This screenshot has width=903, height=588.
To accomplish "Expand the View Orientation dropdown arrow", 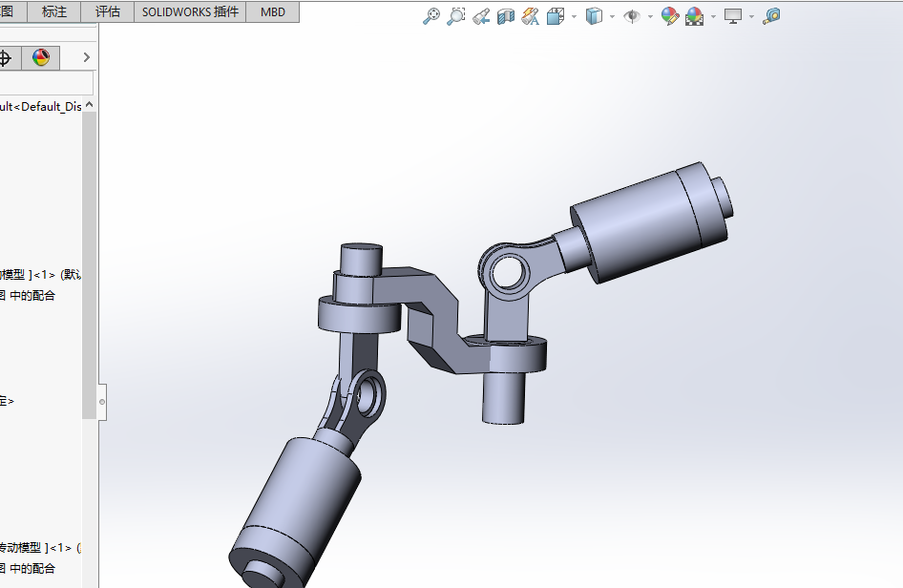I will tap(573, 16).
